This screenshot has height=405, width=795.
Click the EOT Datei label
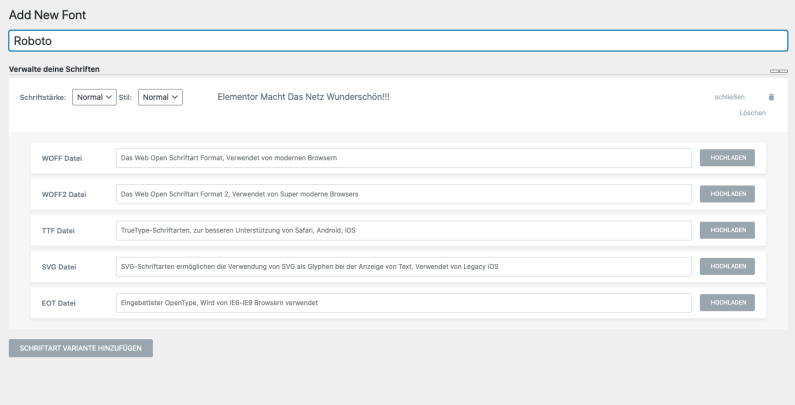pyautogui.click(x=58, y=303)
